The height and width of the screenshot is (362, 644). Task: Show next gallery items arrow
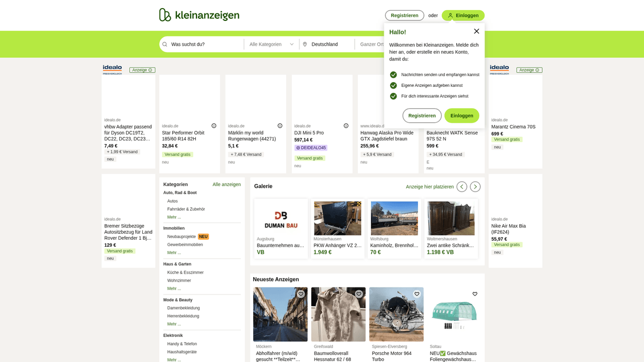(475, 187)
